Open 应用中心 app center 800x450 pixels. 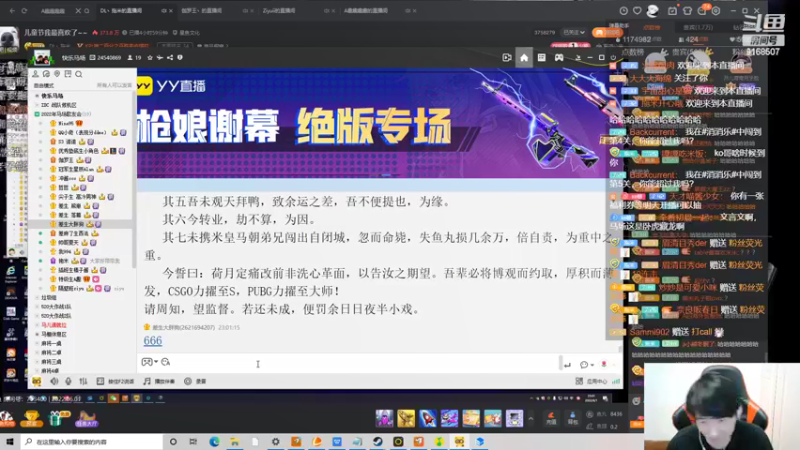[592, 381]
